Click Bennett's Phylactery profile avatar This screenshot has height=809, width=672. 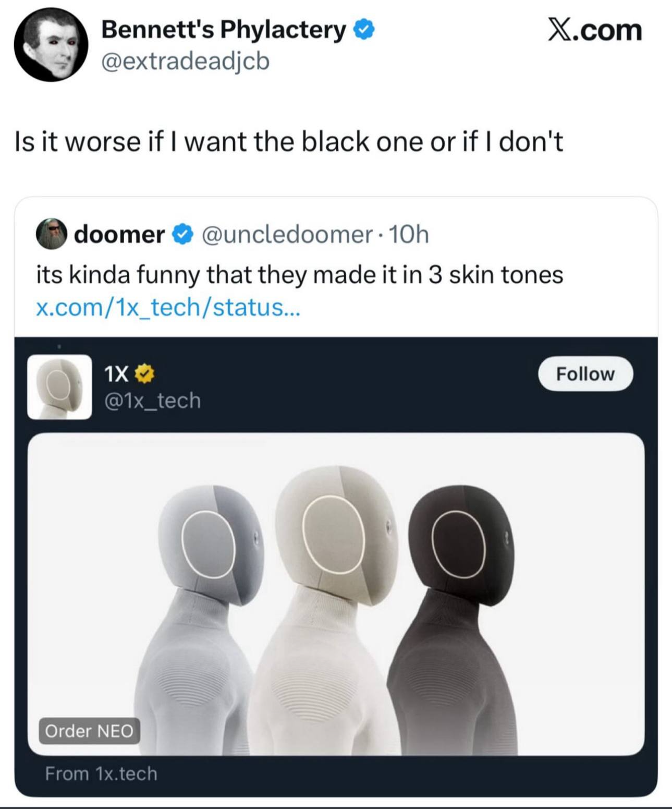(x=51, y=44)
